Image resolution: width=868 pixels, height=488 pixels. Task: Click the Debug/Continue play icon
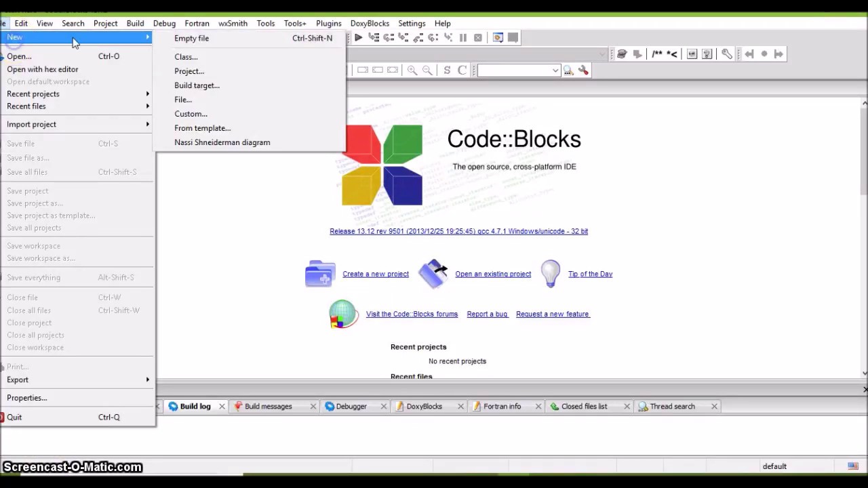point(358,38)
